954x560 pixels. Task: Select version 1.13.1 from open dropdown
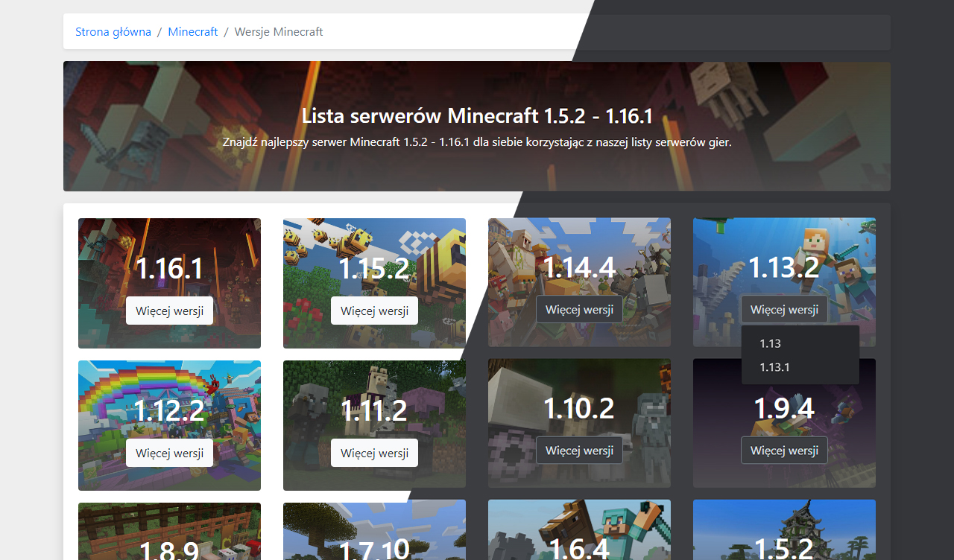[x=774, y=367]
